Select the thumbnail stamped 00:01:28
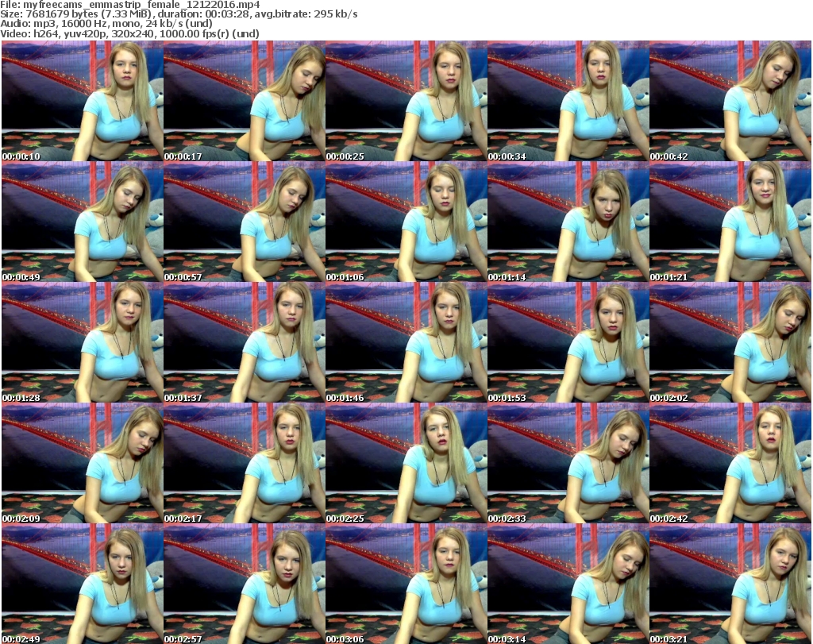This screenshot has height=644, width=813. pos(83,343)
